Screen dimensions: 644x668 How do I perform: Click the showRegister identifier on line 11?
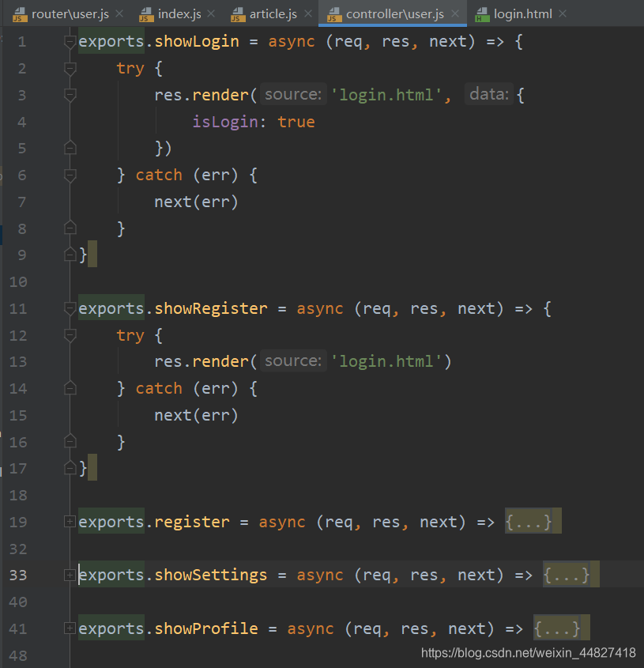[x=211, y=308]
